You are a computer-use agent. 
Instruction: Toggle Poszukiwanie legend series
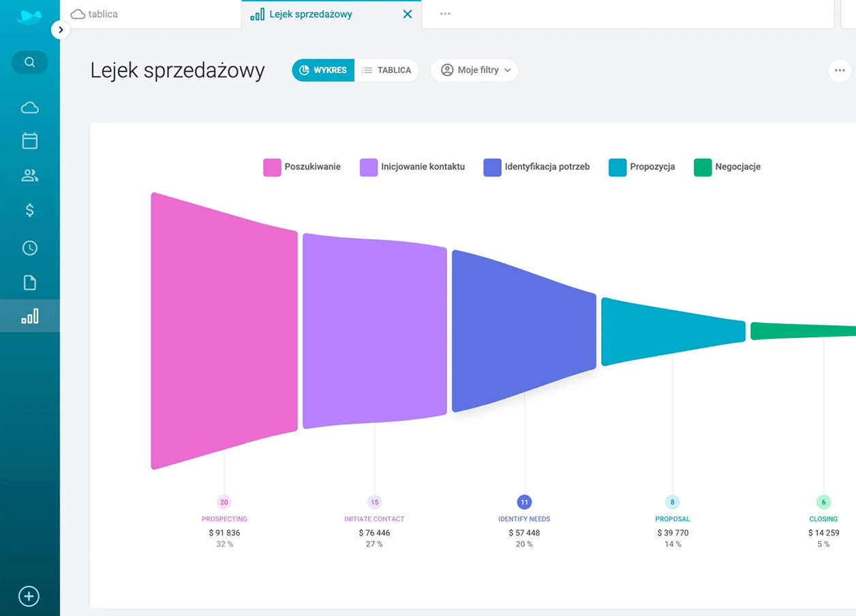tap(302, 167)
